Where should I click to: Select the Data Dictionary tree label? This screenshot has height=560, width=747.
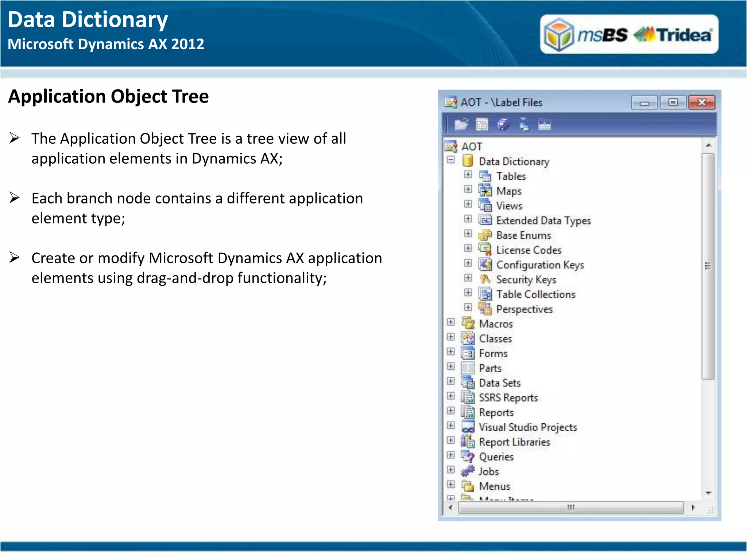pos(514,162)
